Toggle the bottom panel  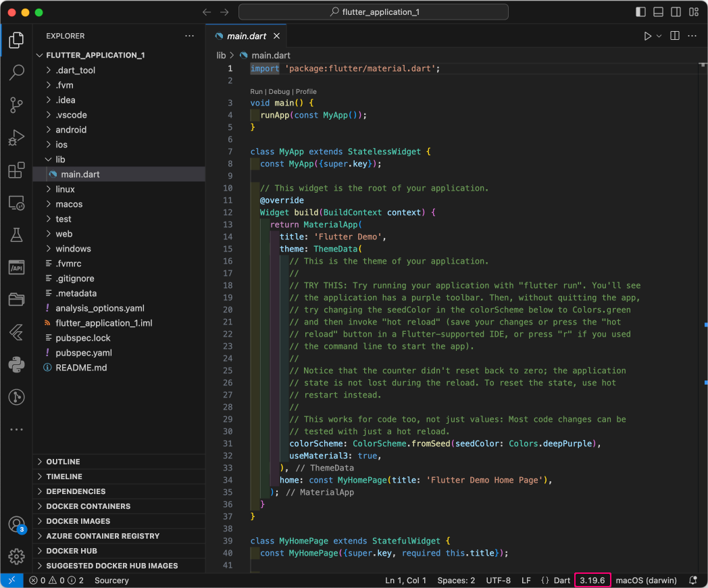coord(658,12)
